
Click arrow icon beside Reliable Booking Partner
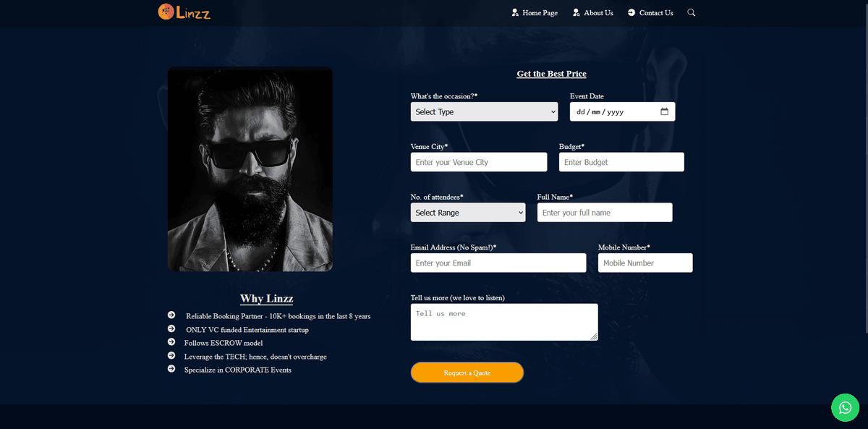pyautogui.click(x=171, y=315)
